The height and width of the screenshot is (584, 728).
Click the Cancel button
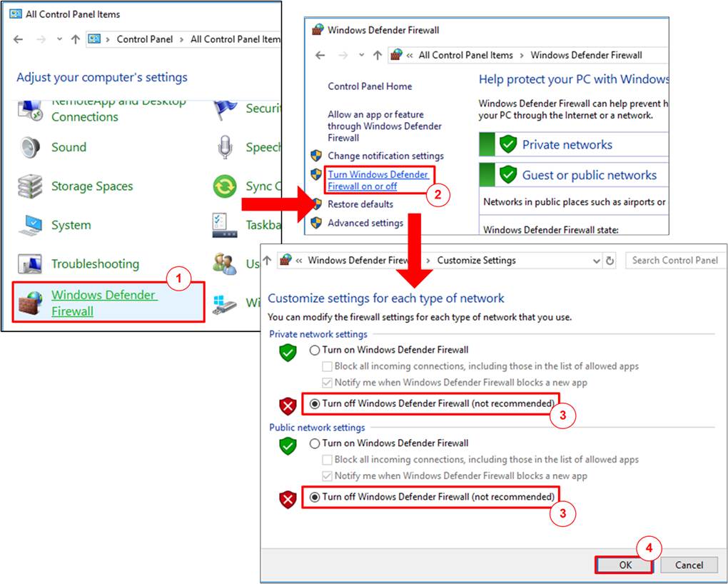click(689, 565)
